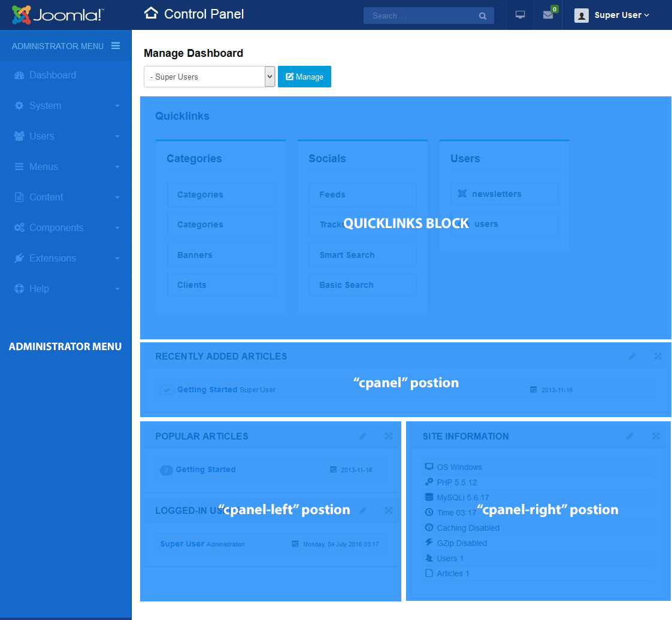Edit the Site Information module
Screen dimensions: 672x620
point(629,436)
